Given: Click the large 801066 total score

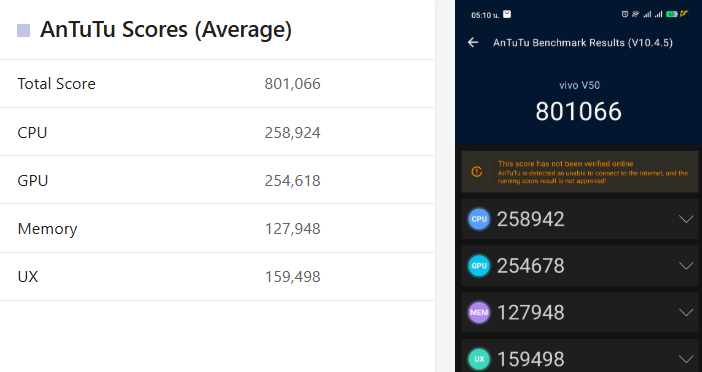Looking at the screenshot, I should 578,111.
